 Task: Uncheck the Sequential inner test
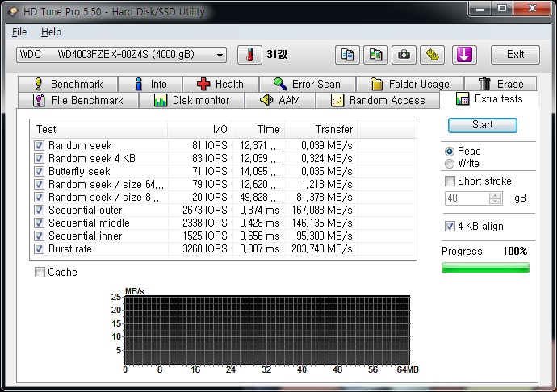point(39,236)
